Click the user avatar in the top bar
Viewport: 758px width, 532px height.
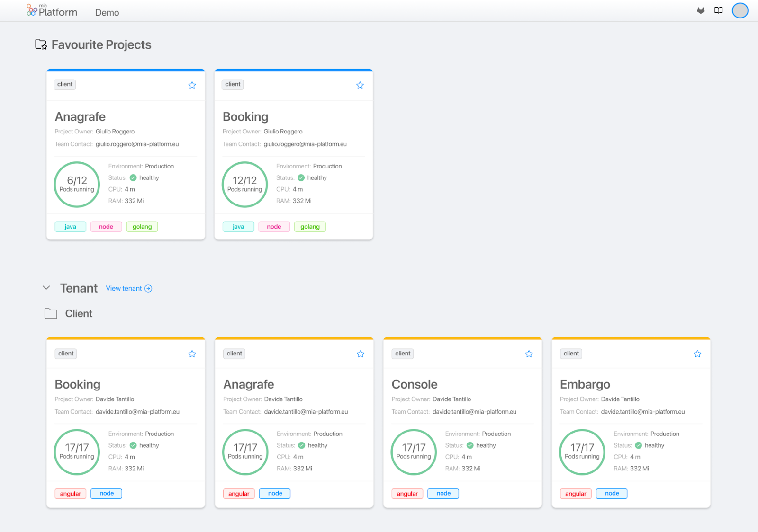(x=740, y=10)
